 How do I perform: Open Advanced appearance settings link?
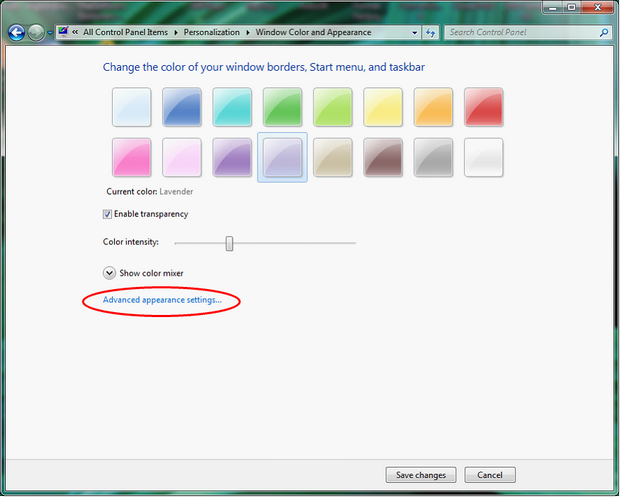pyautogui.click(x=162, y=300)
